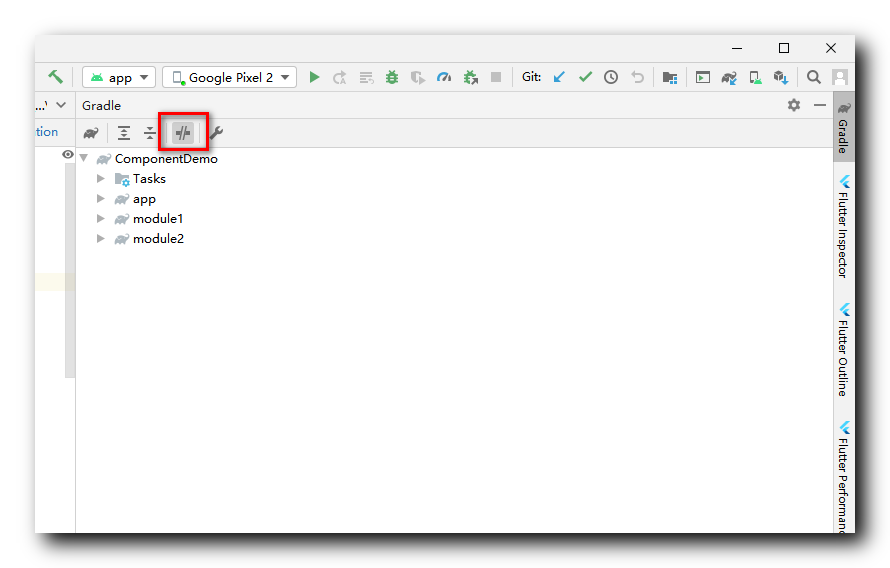Close the Android Studio window
Viewport: 890px width, 568px height.
(x=831, y=48)
